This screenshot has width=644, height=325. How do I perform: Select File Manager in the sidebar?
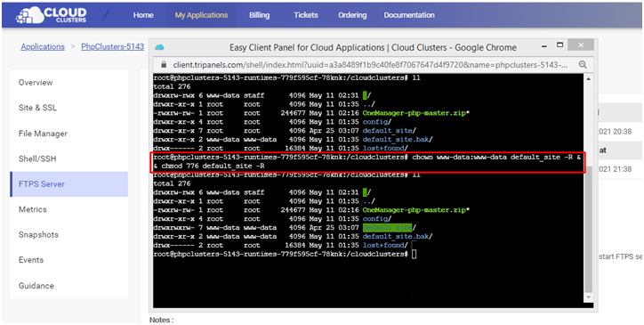coord(43,134)
